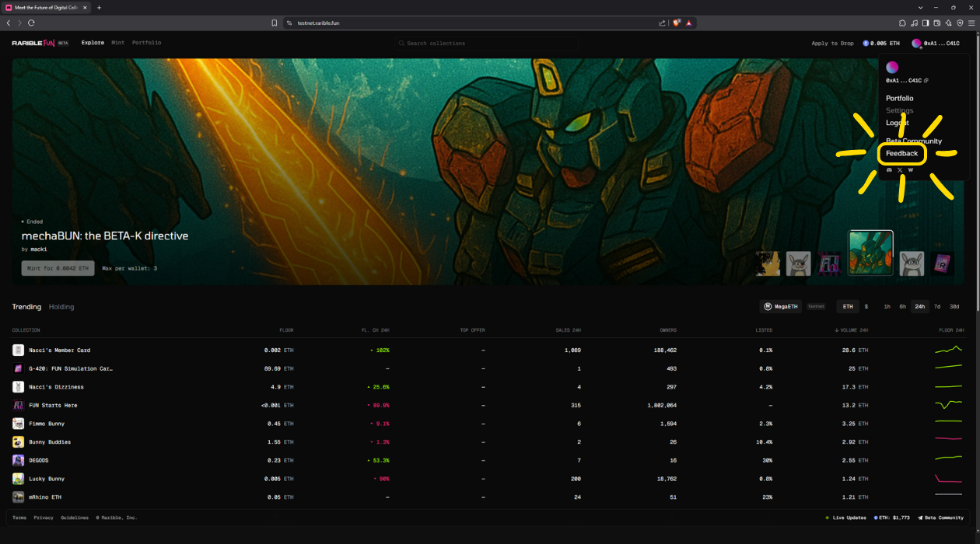Click the W social icon in account menu
This screenshot has width=980, height=544.
(911, 169)
